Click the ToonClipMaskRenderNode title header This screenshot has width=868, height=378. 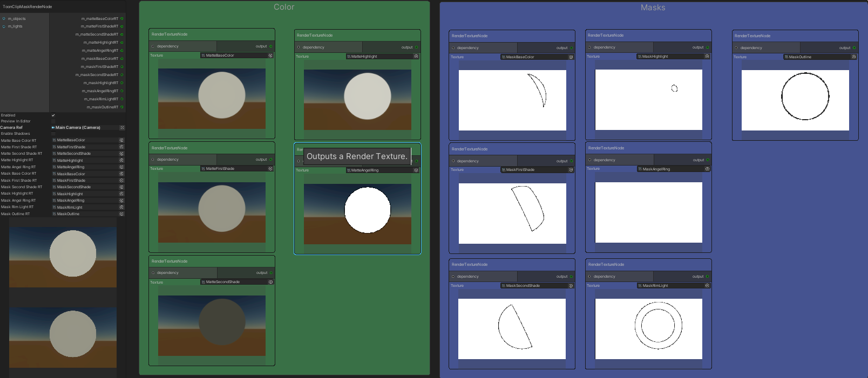point(28,6)
